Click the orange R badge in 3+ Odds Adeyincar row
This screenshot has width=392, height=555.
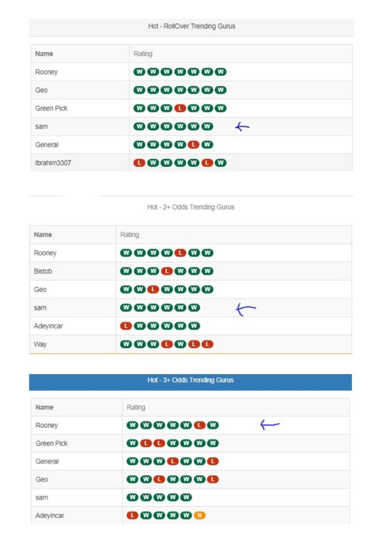pyautogui.click(x=200, y=516)
